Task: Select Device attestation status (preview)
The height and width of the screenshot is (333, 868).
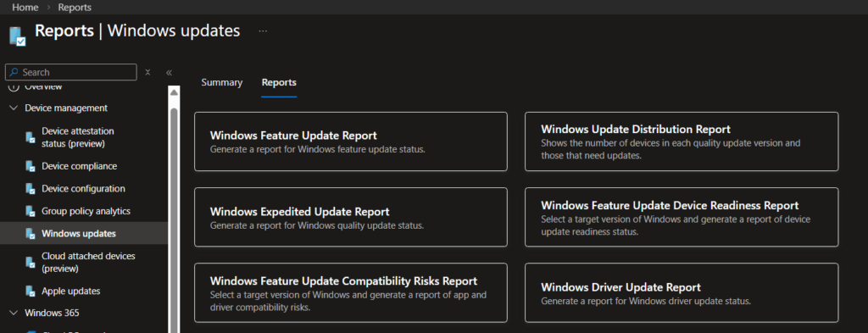Action: pos(83,138)
